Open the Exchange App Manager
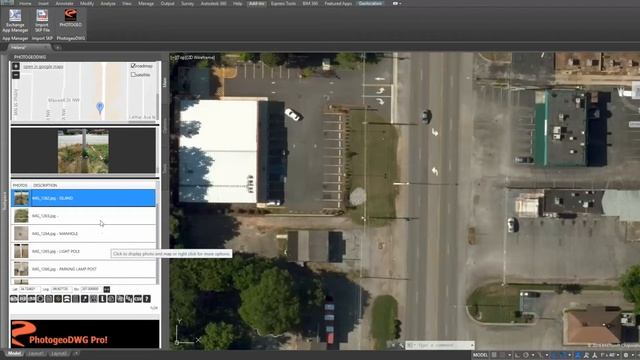This screenshot has height=360, width=640. tap(15, 21)
